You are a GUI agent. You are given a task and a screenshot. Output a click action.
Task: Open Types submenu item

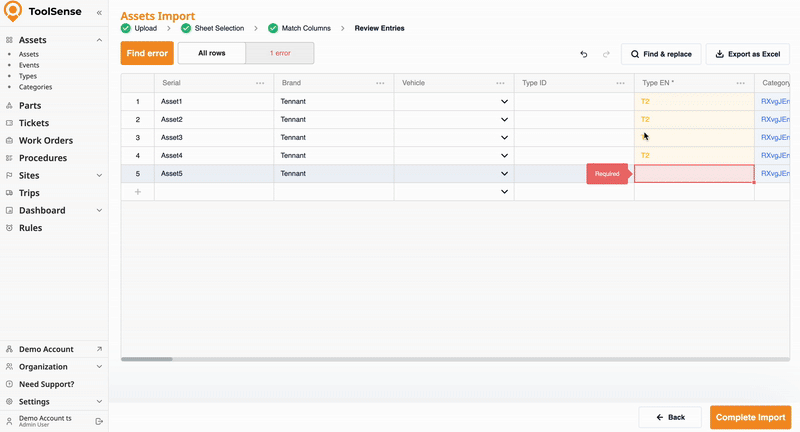click(28, 76)
